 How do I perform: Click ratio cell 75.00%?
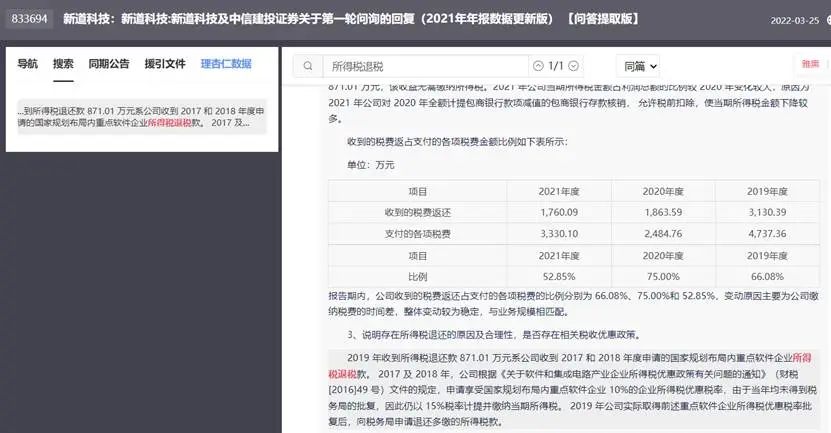pyautogui.click(x=663, y=277)
